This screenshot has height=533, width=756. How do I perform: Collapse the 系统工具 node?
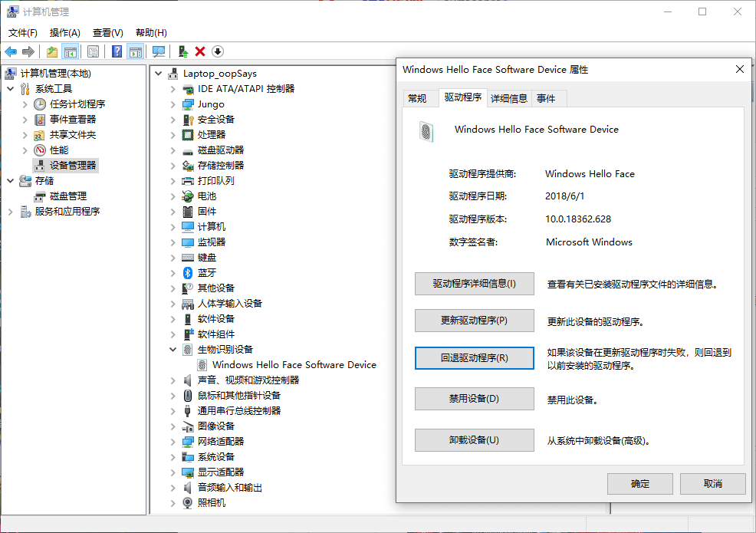[11, 89]
